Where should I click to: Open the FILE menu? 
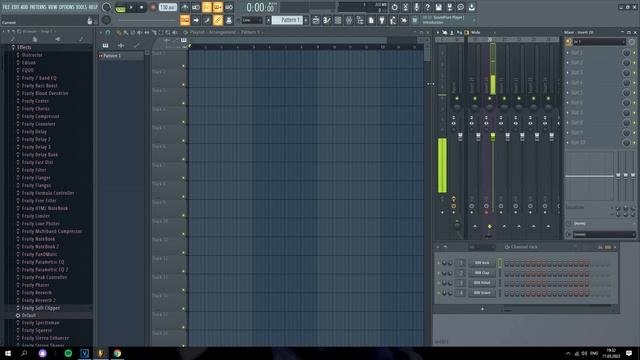point(6,7)
